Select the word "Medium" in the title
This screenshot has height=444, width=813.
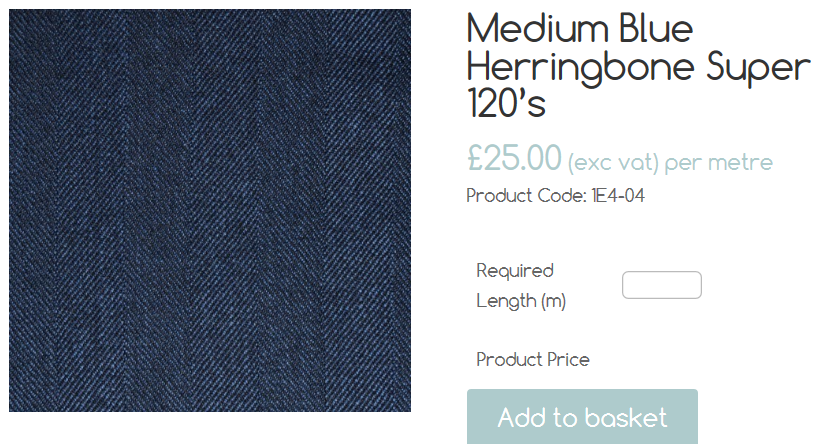[x=537, y=29]
